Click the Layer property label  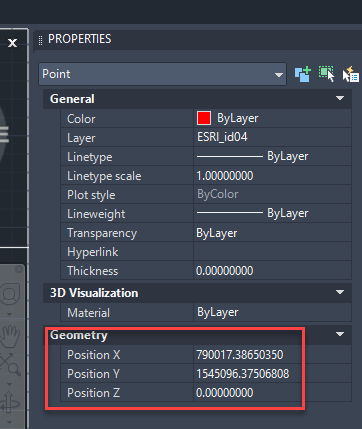click(81, 138)
